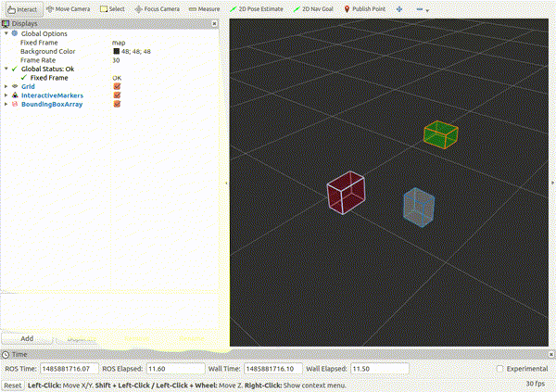Select the 2D Nav Goal tool
The image size is (556, 392).
(313, 9)
